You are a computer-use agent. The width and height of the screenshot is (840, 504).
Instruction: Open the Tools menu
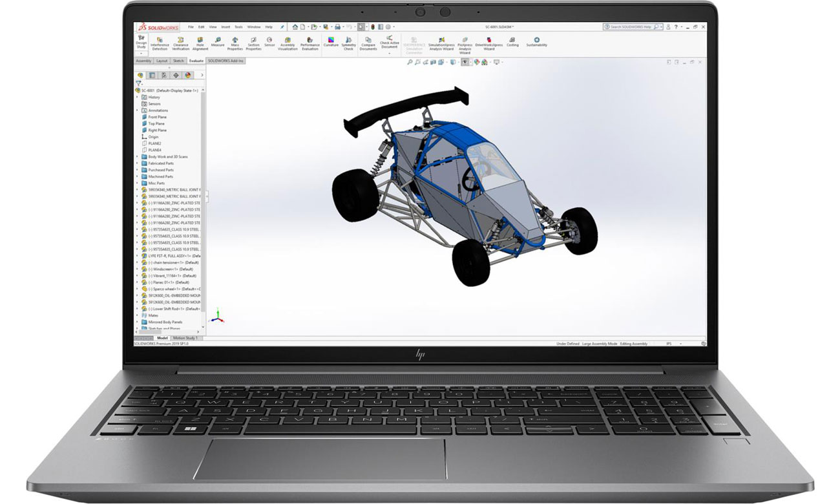[x=238, y=27]
